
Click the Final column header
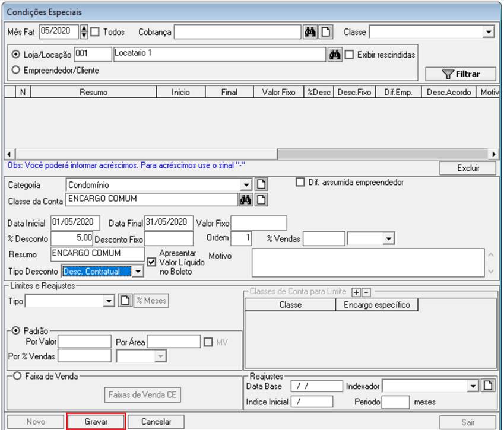coord(229,92)
